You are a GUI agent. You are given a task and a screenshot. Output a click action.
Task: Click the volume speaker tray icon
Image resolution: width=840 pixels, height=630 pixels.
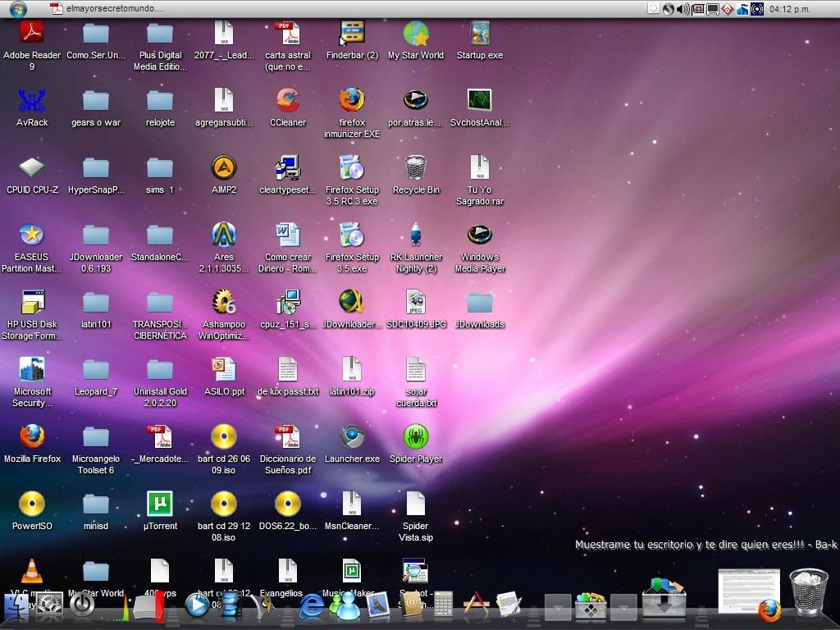pos(683,9)
